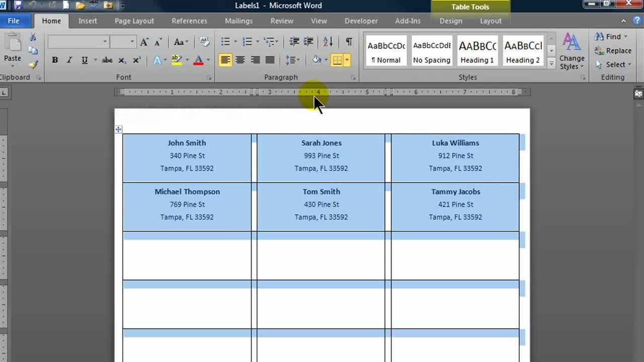Toggle paragraph marks visibility
The width and height of the screenshot is (644, 362).
(x=349, y=42)
